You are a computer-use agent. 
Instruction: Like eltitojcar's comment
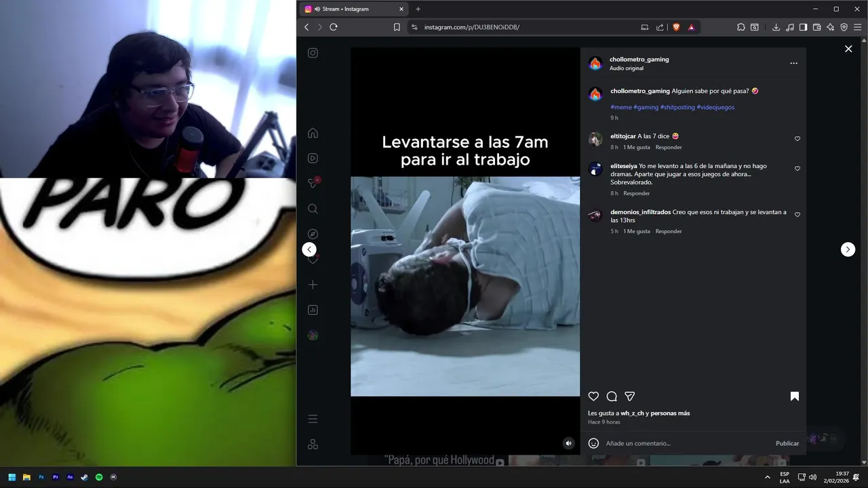(797, 138)
